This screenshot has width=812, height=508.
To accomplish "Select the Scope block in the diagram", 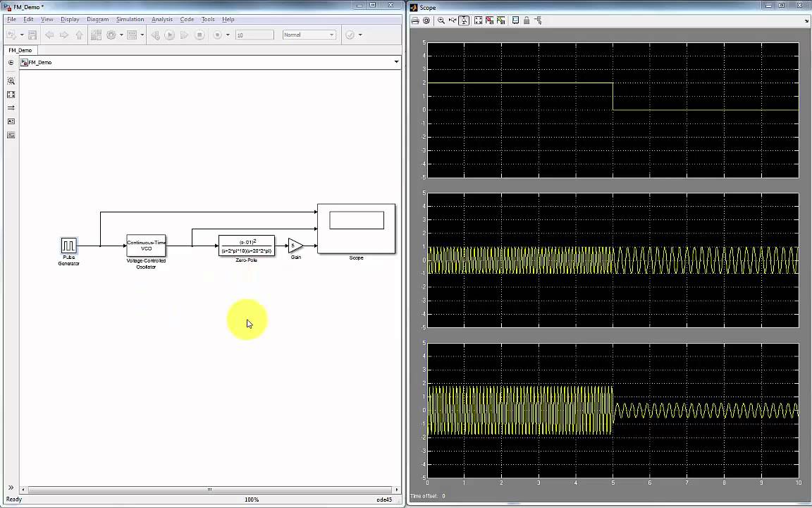I will pyautogui.click(x=356, y=229).
